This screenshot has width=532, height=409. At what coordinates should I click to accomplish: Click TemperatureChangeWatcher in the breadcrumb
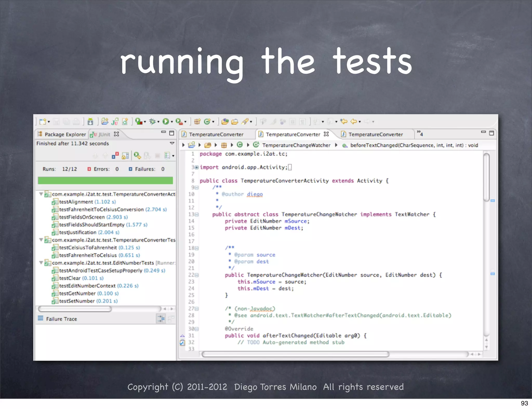[x=296, y=145]
